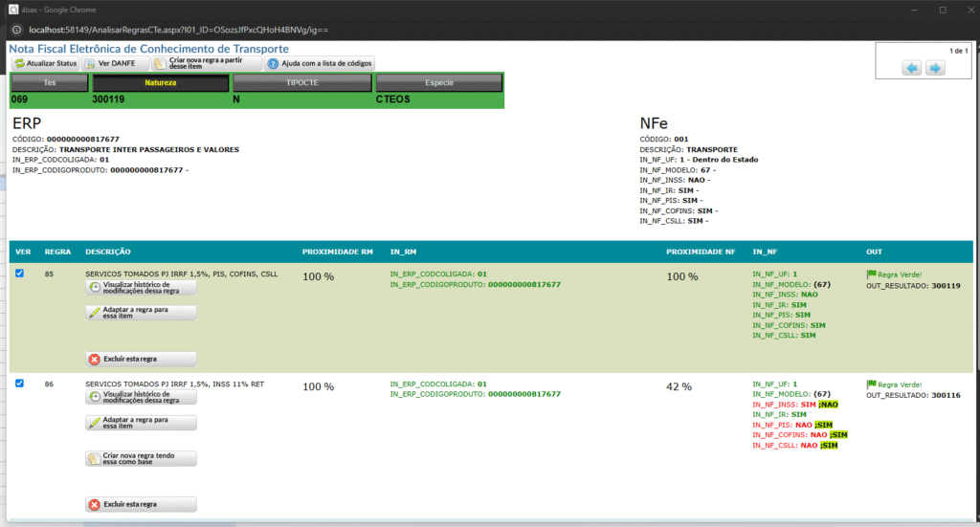This screenshot has height=527, width=980.
Task: Delete rule 86 with Excluir esta regra
Action: pos(141,504)
